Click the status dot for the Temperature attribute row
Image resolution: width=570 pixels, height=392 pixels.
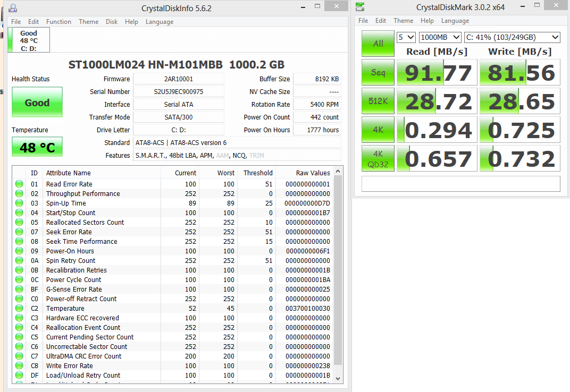tap(19, 309)
